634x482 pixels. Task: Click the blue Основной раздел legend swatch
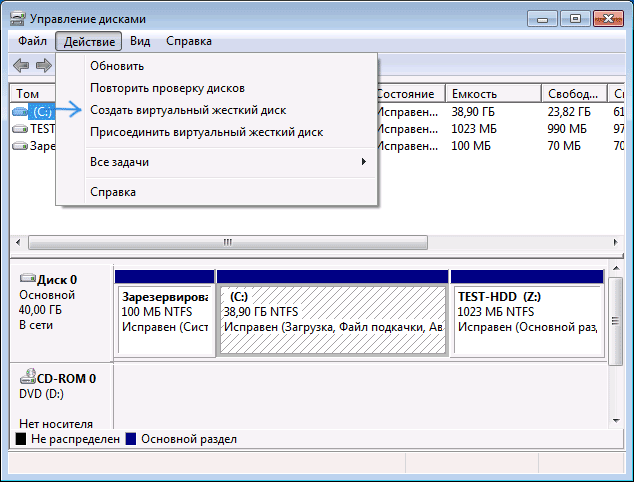(132, 439)
